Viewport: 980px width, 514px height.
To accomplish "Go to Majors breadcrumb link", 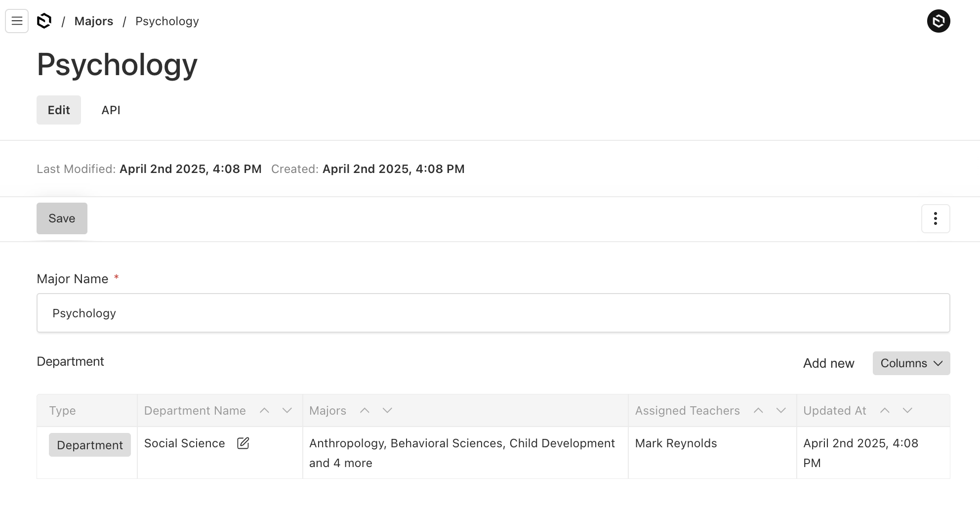I will pos(94,21).
